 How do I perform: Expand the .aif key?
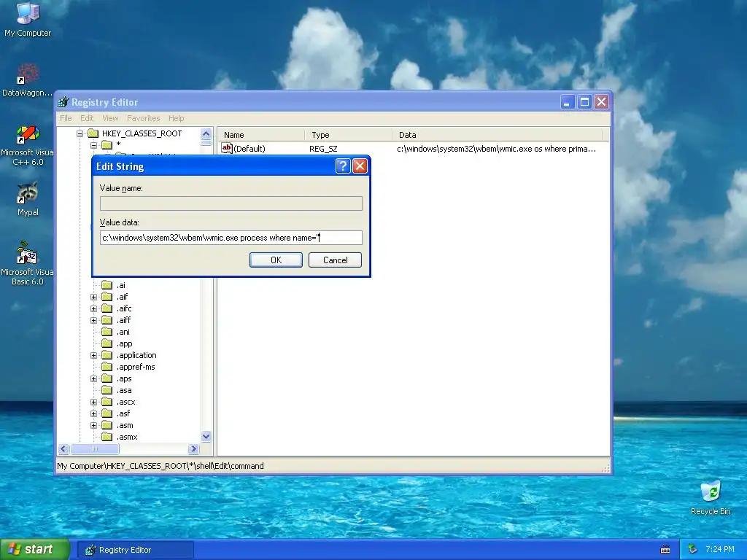[94, 297]
